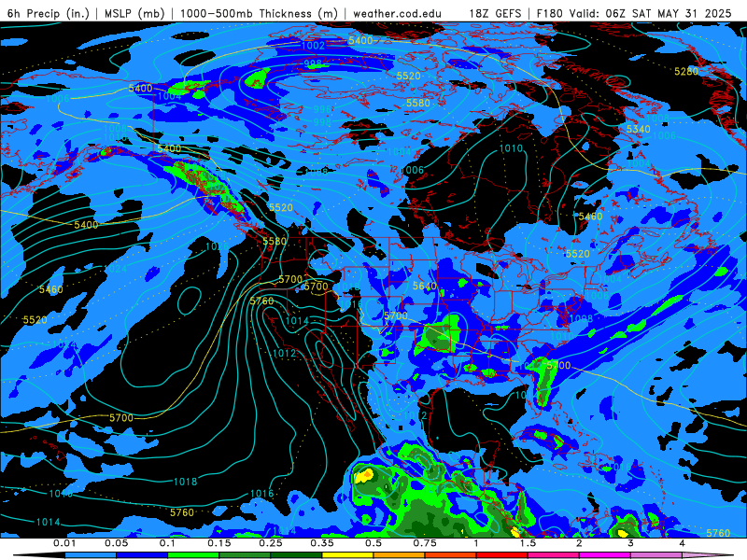
Task: Click the 5640 thickness contour label
Action: pyautogui.click(x=425, y=286)
